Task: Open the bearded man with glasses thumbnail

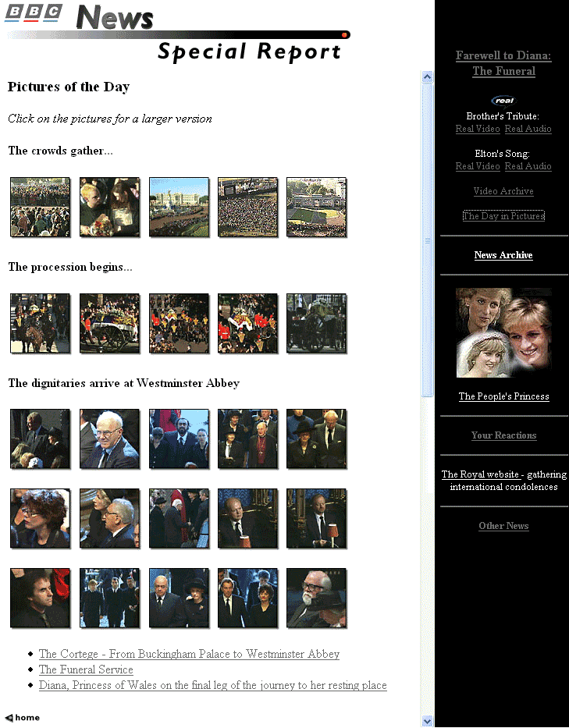Action: coord(317,598)
